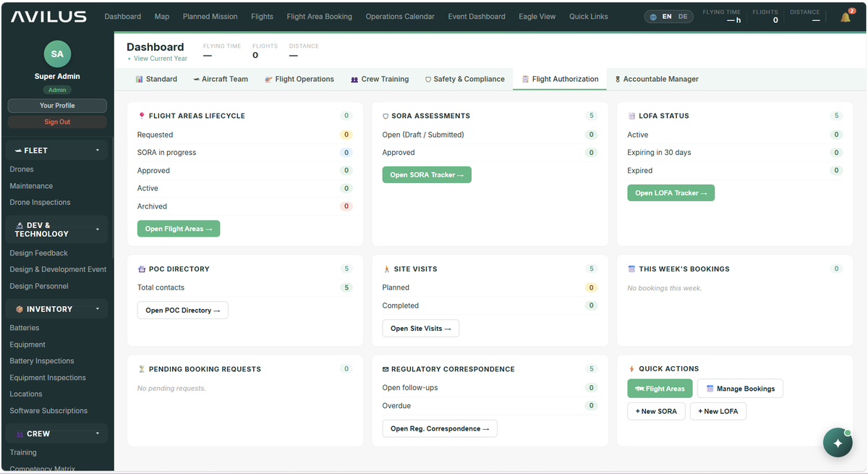Open Eagle View from navigation
The width and height of the screenshot is (868, 474).
[537, 17]
